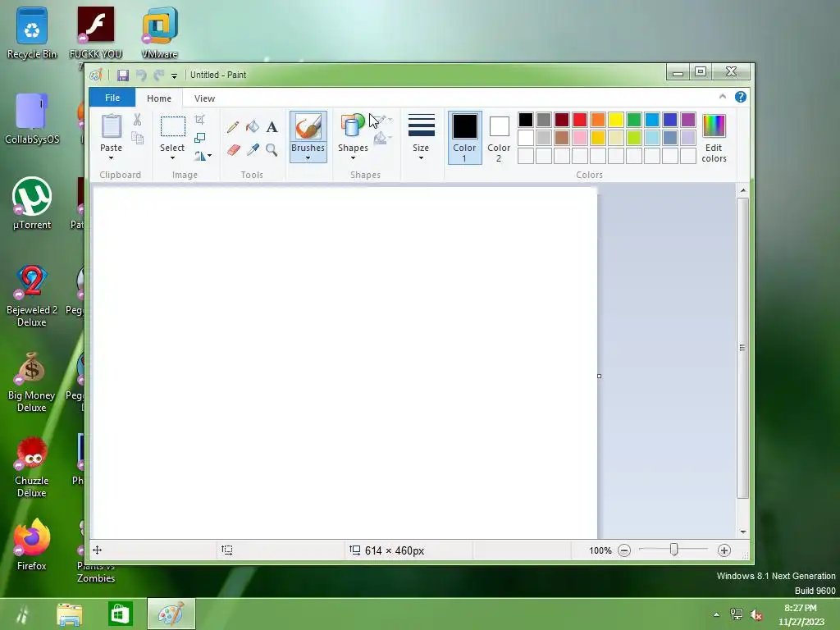Click the muted volume tray icon
Image resolution: width=840 pixels, height=630 pixels.
pyautogui.click(x=756, y=614)
